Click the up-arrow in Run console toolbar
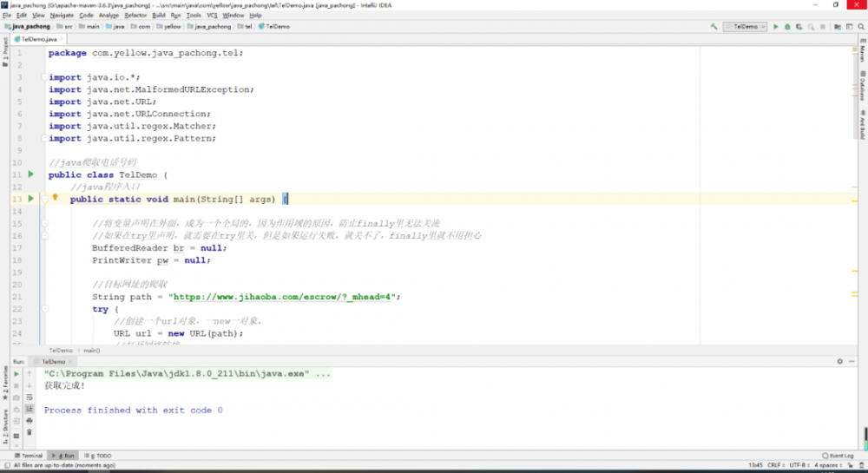This screenshot has height=473, width=868. pos(30,374)
